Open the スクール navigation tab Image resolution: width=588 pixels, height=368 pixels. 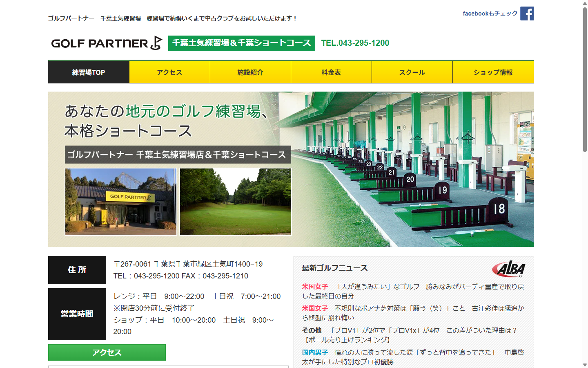pyautogui.click(x=412, y=72)
